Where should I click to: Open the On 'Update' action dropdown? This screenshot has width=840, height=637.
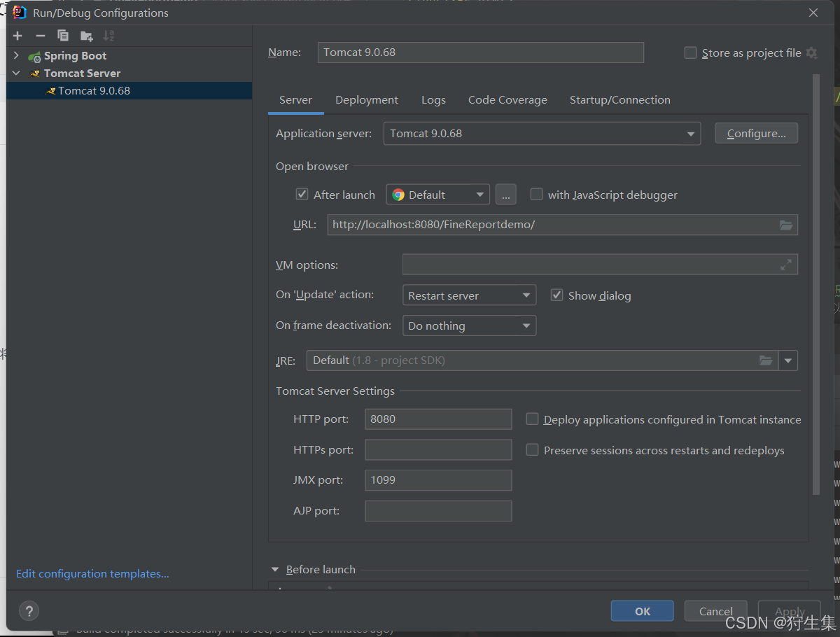point(469,295)
